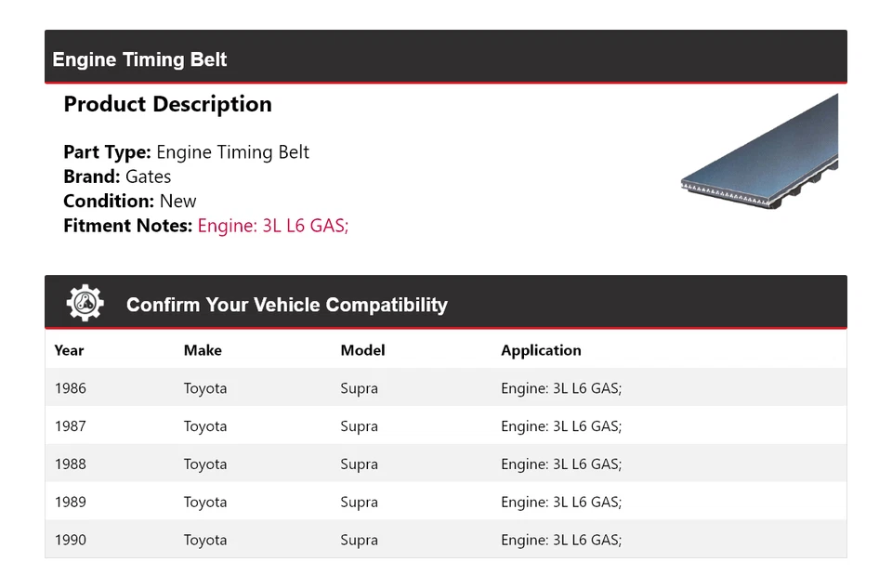
Task: Select the 1988 year cell
Action: point(70,464)
